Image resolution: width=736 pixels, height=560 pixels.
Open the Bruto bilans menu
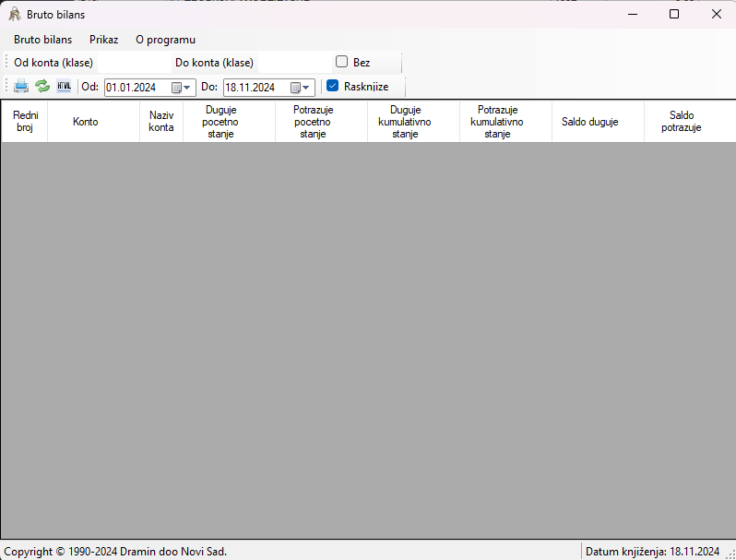pos(42,40)
